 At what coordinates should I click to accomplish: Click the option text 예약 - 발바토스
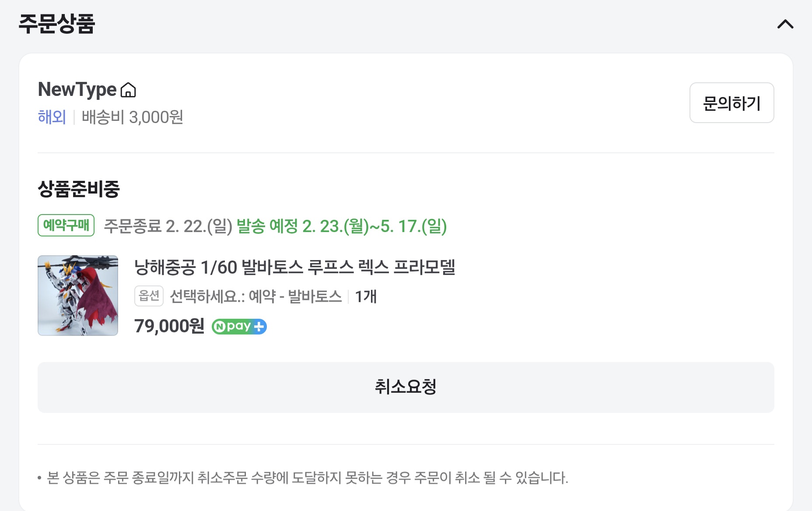(255, 296)
